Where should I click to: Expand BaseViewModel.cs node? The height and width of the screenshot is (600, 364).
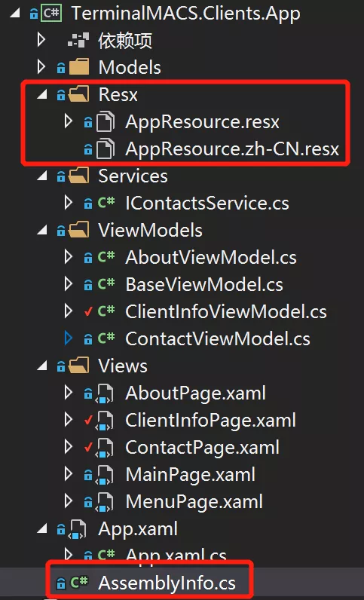pyautogui.click(x=69, y=284)
